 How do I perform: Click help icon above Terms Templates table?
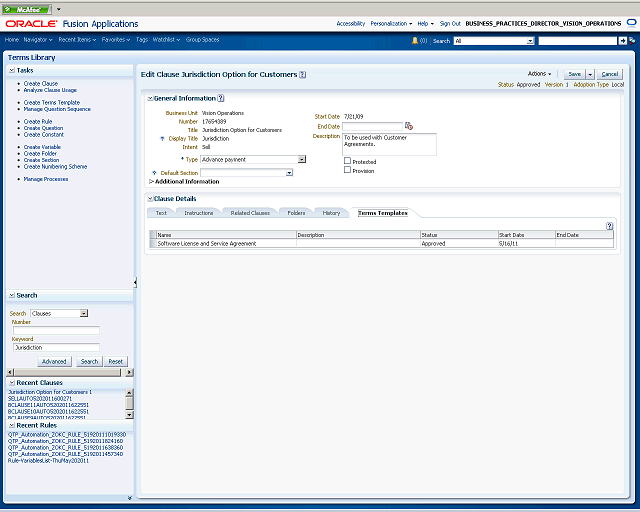coord(609,226)
